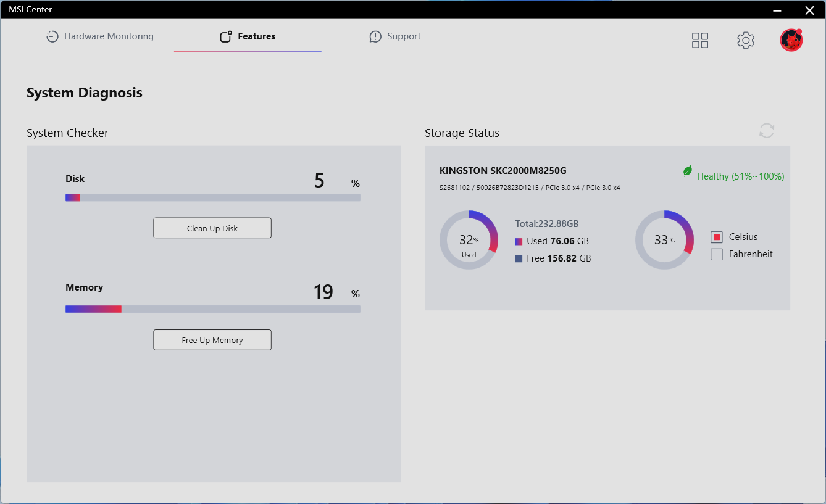Click the Total:232.88GB text
The image size is (826, 504).
click(547, 224)
